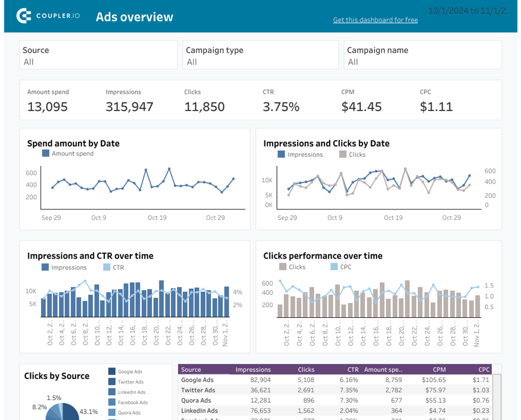The height and width of the screenshot is (420, 521).
Task: Select the Google Ads table row label
Action: (197, 380)
